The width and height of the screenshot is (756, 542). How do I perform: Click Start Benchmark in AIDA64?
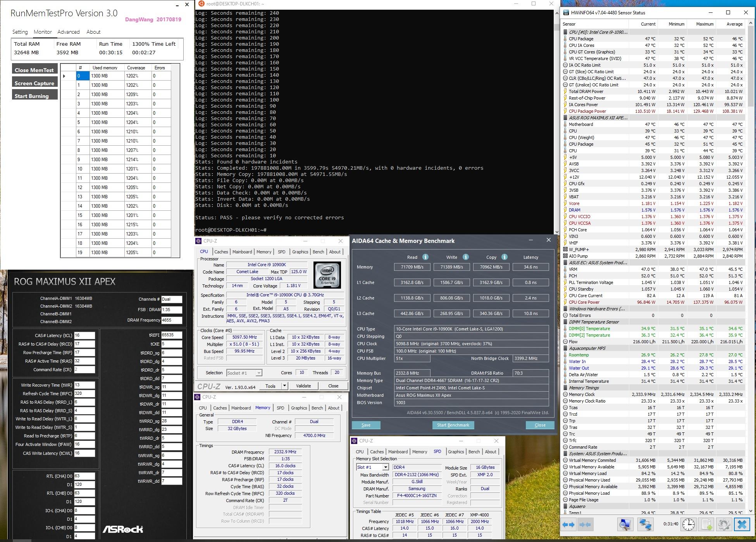click(453, 425)
